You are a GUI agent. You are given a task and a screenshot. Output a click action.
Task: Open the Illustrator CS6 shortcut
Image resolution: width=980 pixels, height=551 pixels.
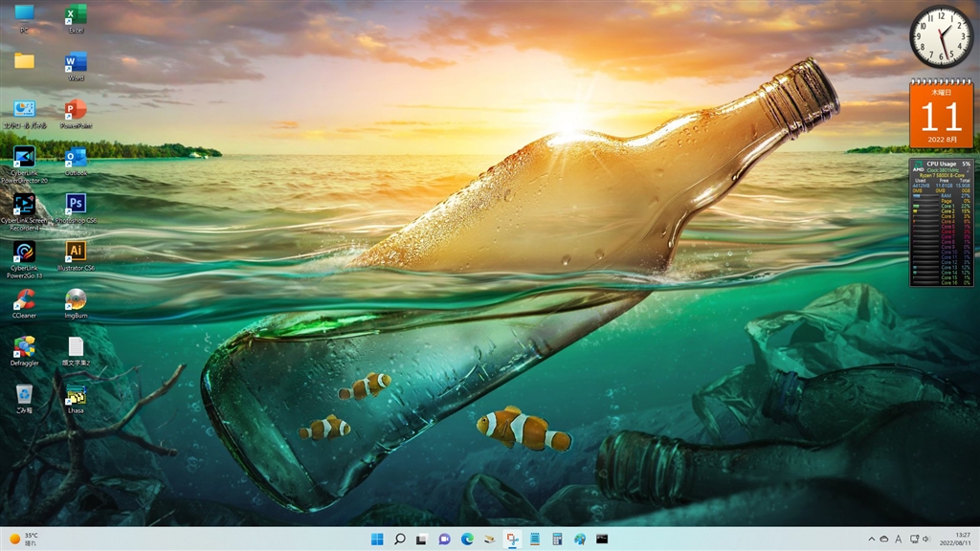pyautogui.click(x=76, y=252)
